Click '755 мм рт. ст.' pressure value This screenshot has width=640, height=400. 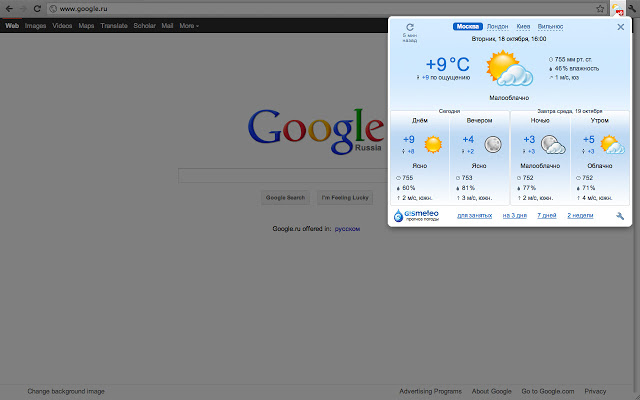pyautogui.click(x=573, y=60)
